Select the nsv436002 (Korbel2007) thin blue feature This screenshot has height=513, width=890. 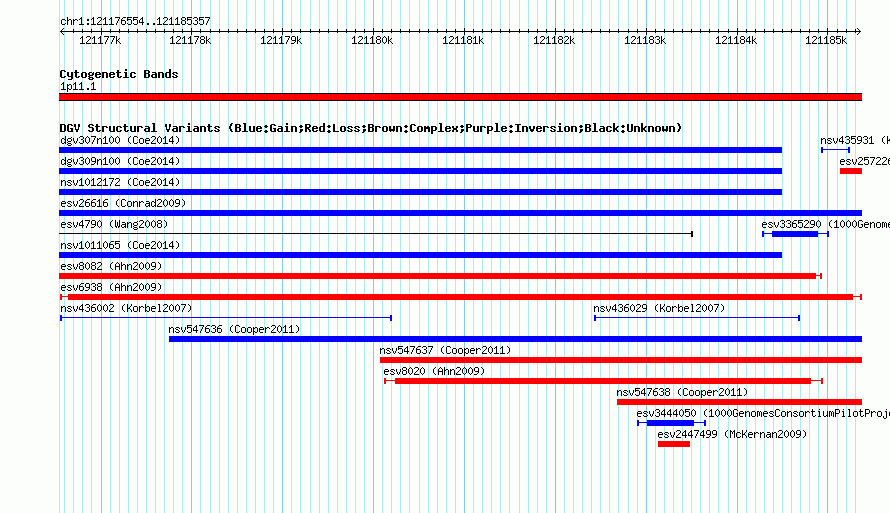[226, 318]
